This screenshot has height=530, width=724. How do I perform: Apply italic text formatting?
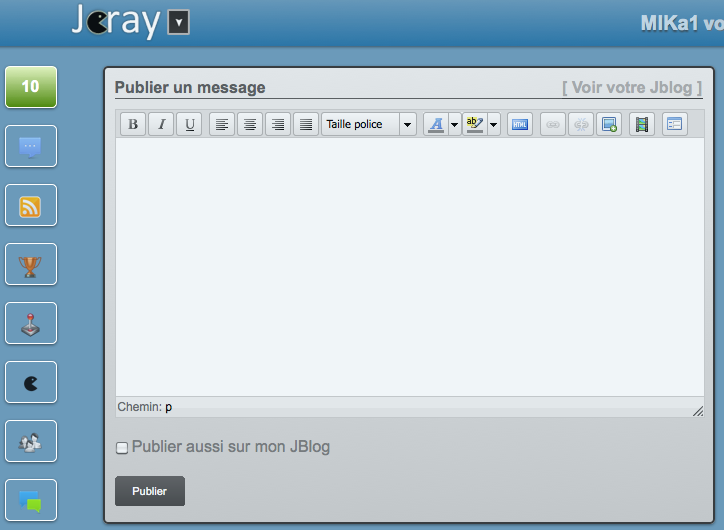click(x=161, y=124)
